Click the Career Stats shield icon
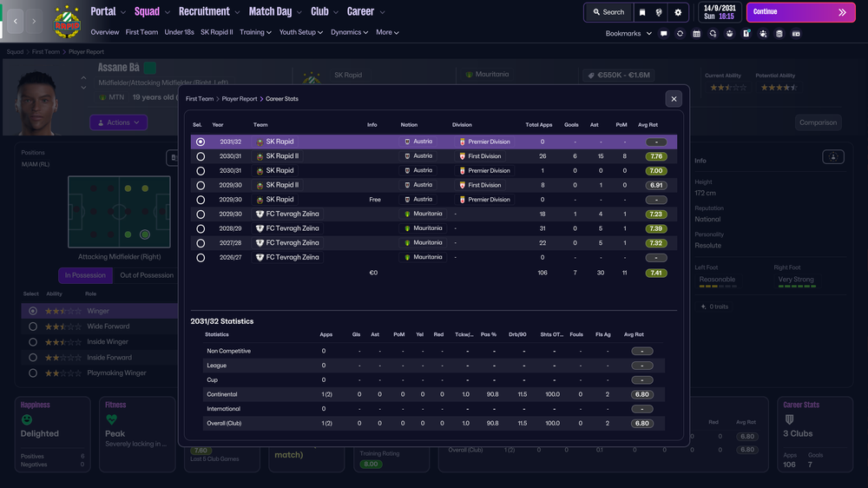Screen dimensions: 868x488 tap(789, 419)
